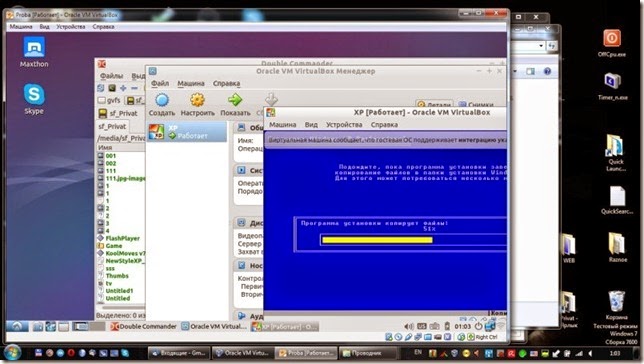
Task: Click blue minus icon in Double Commander toolbar
Action: pyautogui.click(x=134, y=88)
